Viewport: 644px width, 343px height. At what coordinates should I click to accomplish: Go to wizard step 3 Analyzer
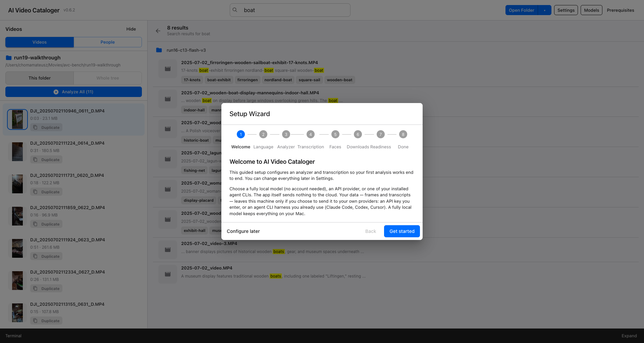(286, 135)
